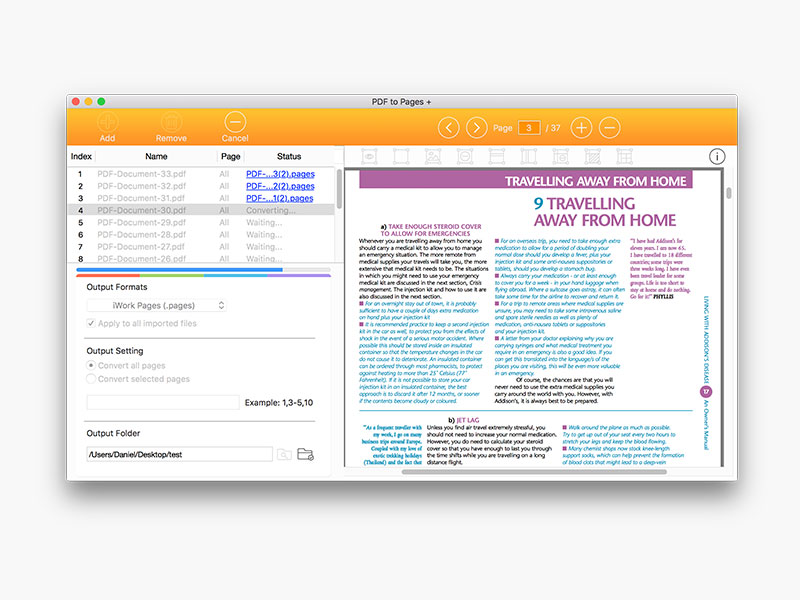Select the PDF-Document-31.pdf row
Viewport: 800px width, 600px height.
coord(202,198)
